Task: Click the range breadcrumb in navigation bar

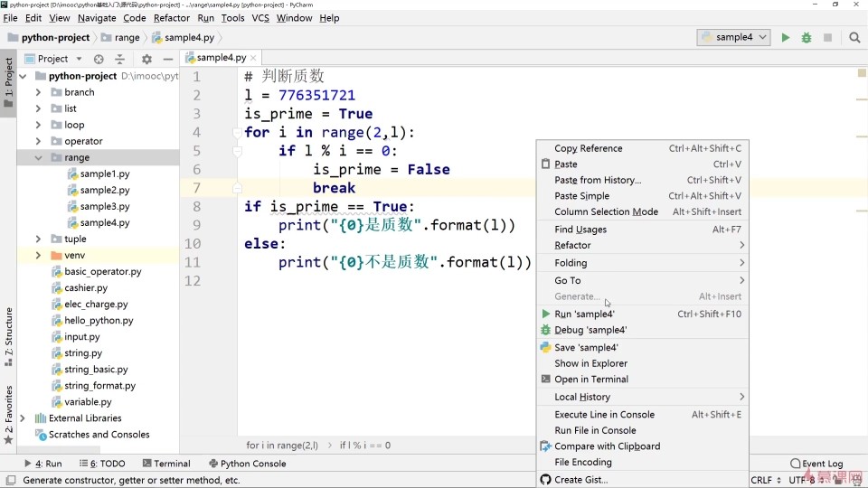Action: click(120, 37)
